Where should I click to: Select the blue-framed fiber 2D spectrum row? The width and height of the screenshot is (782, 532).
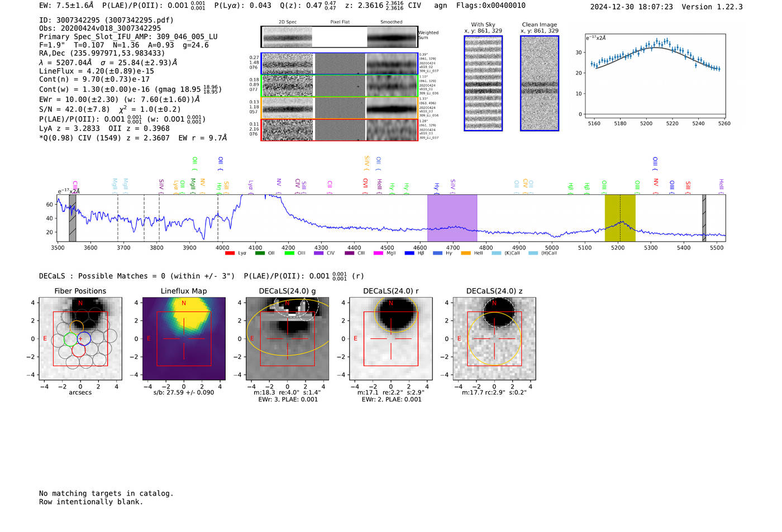[340, 64]
